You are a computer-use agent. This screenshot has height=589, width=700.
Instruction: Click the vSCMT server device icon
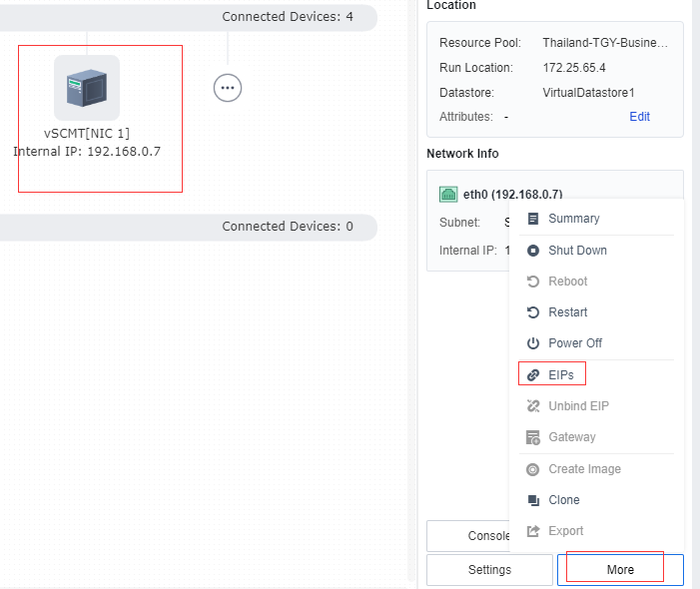tap(87, 88)
